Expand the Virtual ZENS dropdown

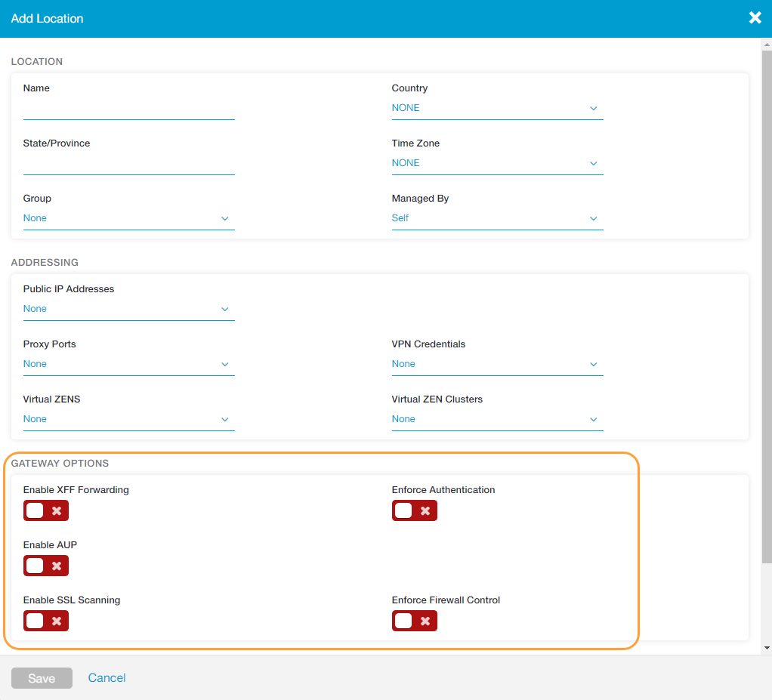(128, 419)
